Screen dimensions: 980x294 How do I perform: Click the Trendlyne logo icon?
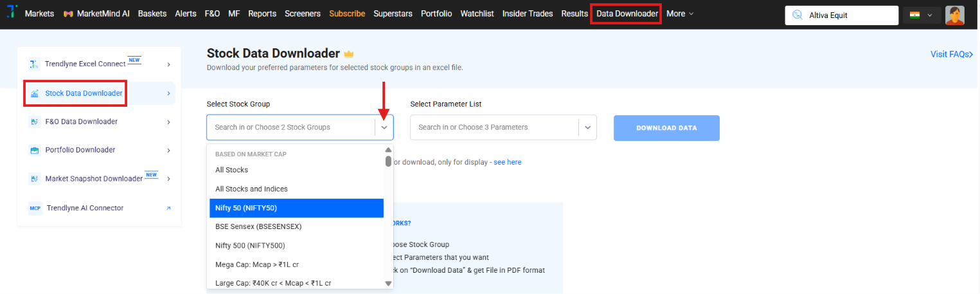click(12, 13)
